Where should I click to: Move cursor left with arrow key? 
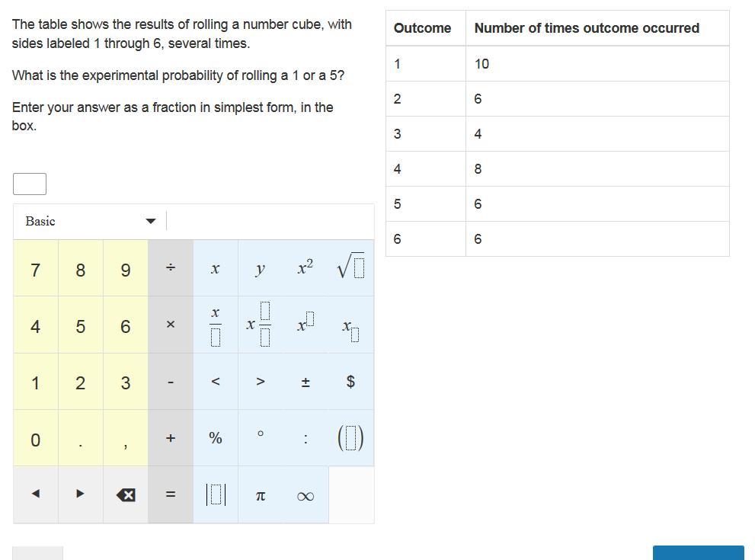click(36, 494)
